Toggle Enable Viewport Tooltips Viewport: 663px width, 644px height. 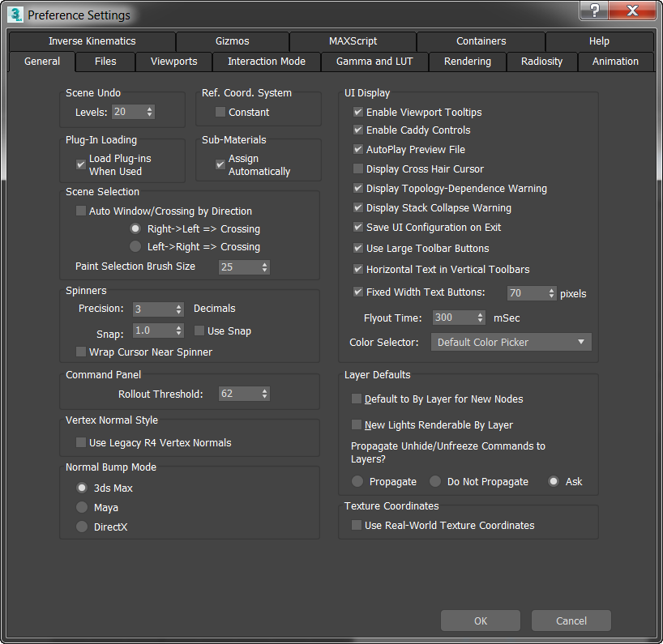click(x=358, y=112)
